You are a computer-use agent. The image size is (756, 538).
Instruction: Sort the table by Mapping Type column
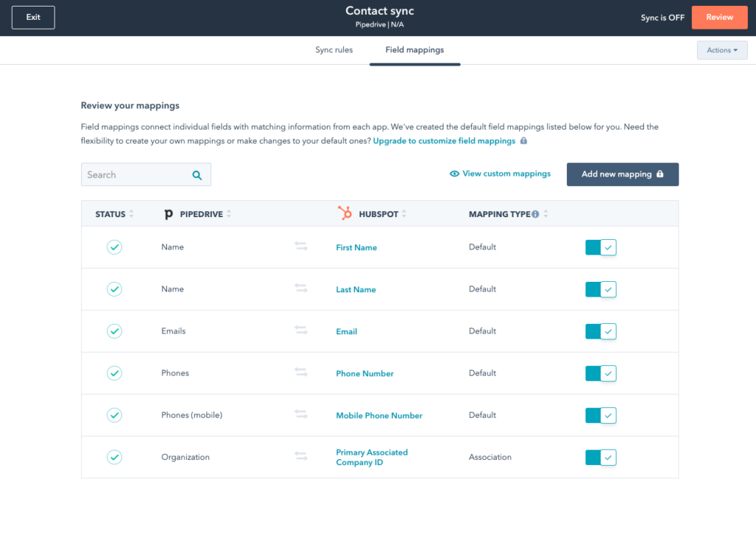click(x=546, y=214)
